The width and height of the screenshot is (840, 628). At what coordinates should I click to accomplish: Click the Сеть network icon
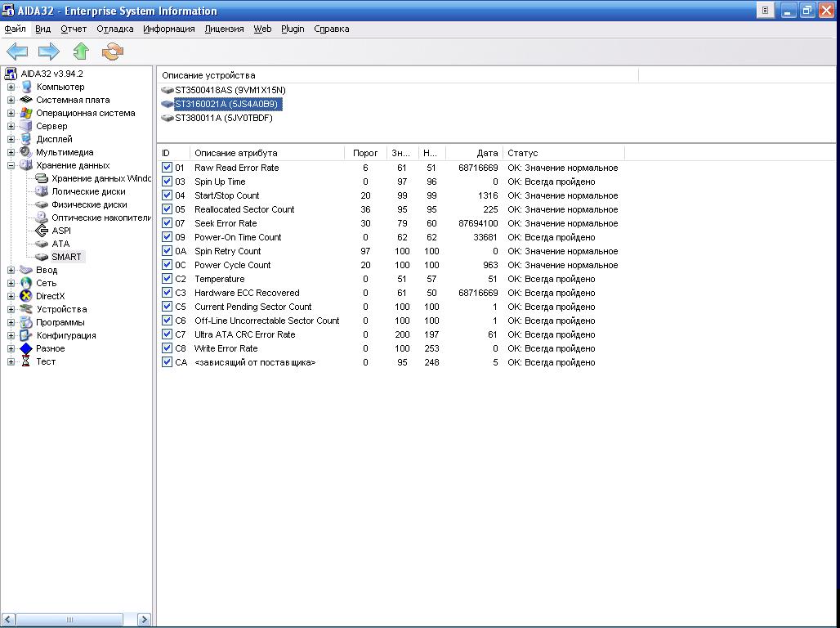coord(26,283)
